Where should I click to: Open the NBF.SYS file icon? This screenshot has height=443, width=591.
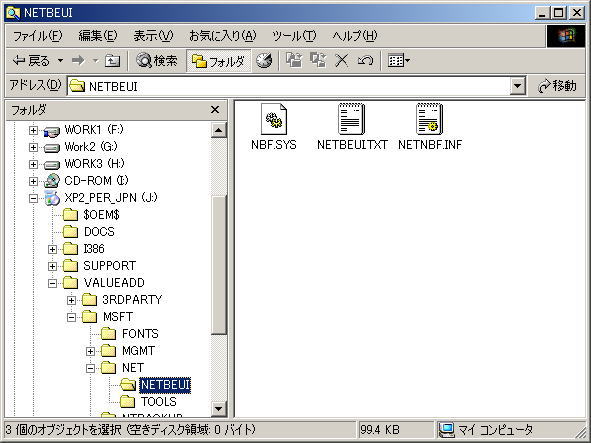coord(274,119)
